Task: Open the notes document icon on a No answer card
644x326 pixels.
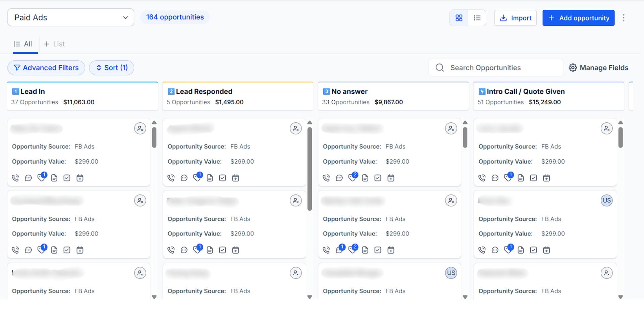Action: click(365, 178)
